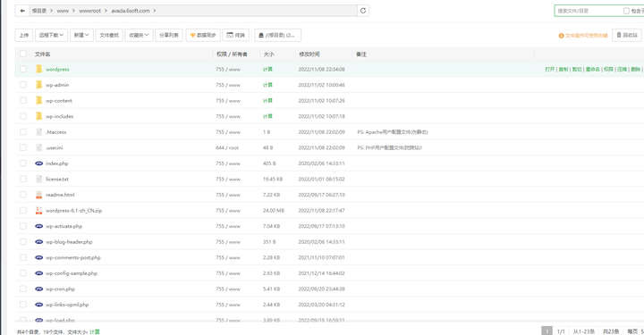Screen dimensions: 644x335
Task: Refresh the current directory listing
Action: pos(363,11)
